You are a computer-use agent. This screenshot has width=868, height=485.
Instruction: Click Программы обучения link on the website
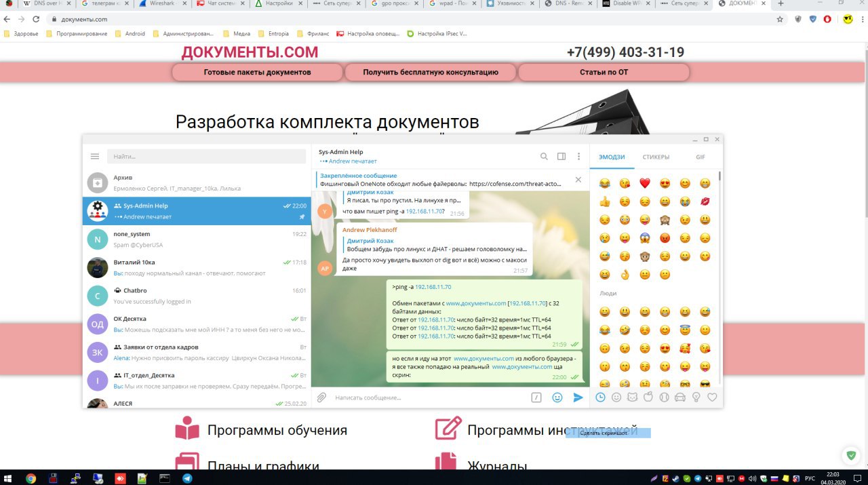277,430
